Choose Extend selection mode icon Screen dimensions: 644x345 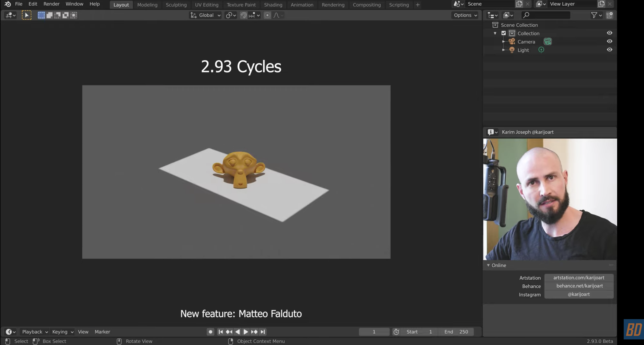49,15
